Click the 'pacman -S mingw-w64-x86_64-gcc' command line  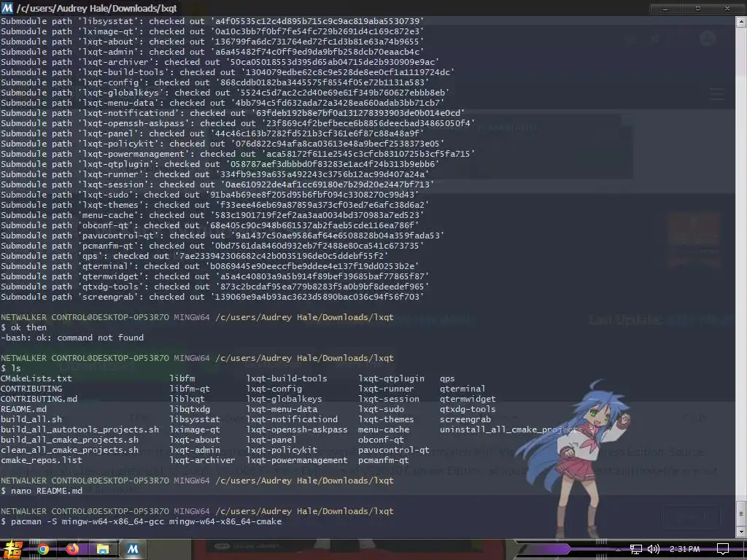(141, 521)
